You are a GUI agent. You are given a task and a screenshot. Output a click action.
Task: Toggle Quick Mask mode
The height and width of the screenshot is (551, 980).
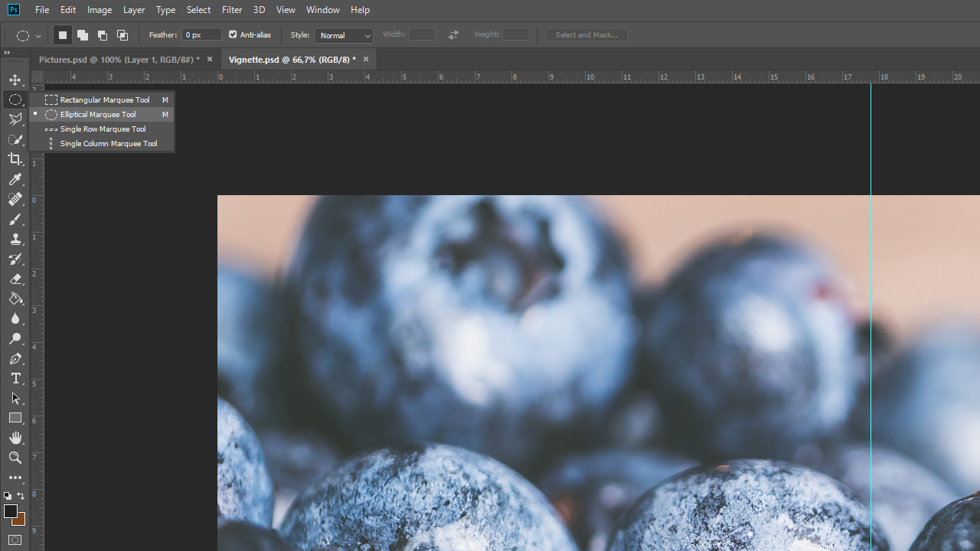tap(15, 540)
